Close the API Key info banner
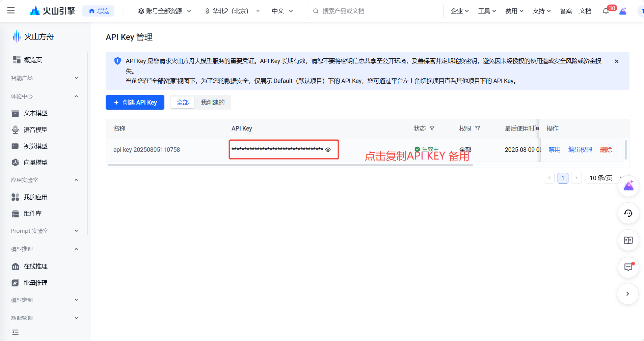 (616, 61)
